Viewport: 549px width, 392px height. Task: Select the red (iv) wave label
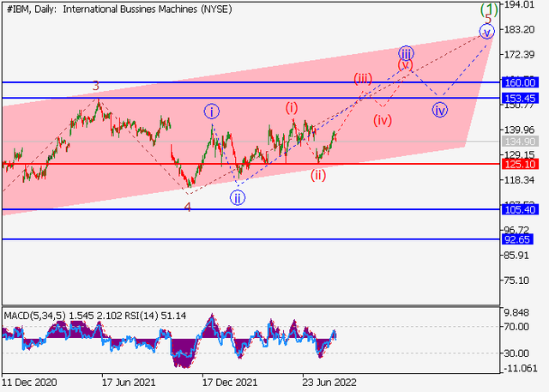pyautogui.click(x=383, y=119)
